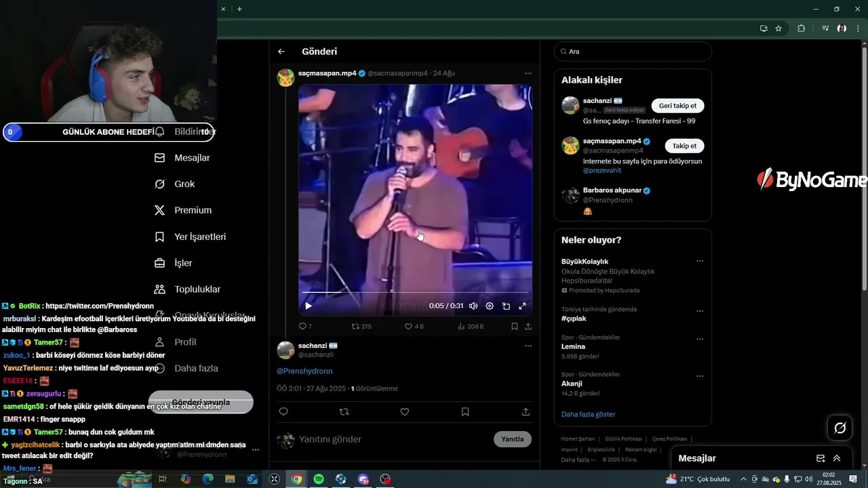
Task: Open Chrome media controls icon
Action: 825,28
